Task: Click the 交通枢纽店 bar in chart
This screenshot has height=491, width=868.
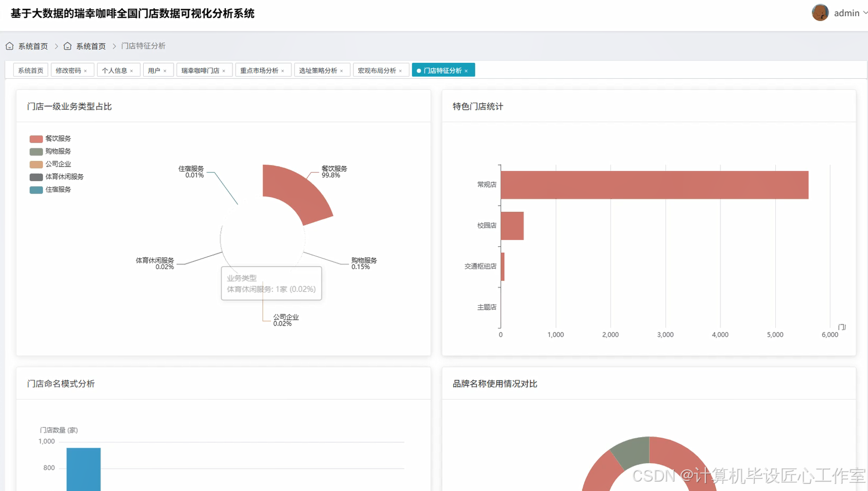Action: [502, 266]
